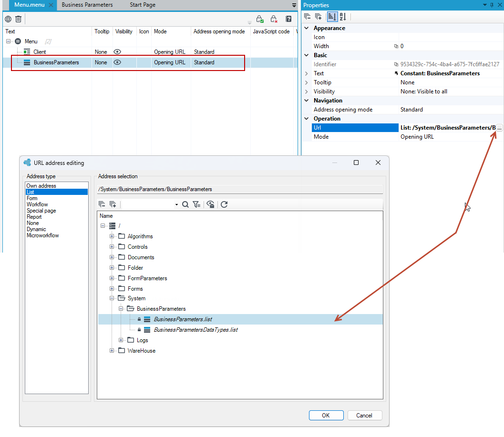Pin the Properties panel

pos(492,5)
